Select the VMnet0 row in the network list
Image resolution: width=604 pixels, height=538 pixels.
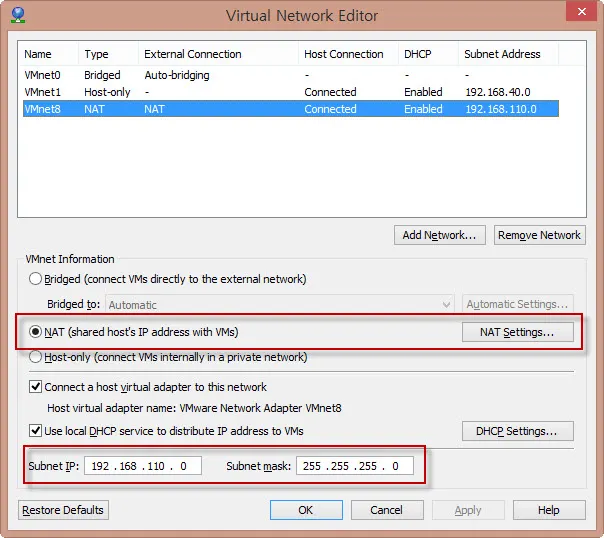coord(291,75)
